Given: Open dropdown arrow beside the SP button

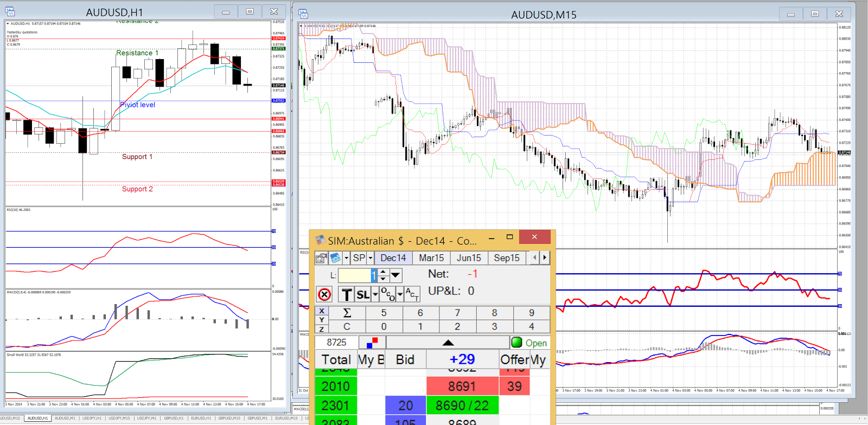Looking at the screenshot, I should click(371, 258).
